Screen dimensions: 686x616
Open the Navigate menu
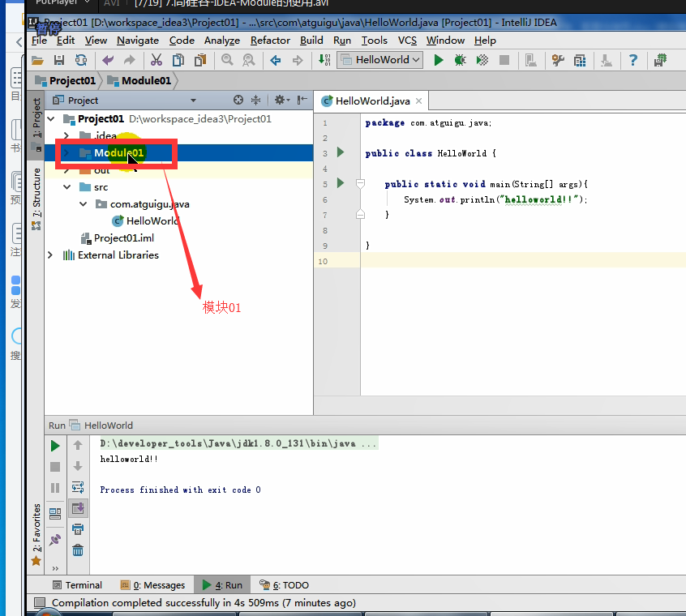[x=138, y=41]
